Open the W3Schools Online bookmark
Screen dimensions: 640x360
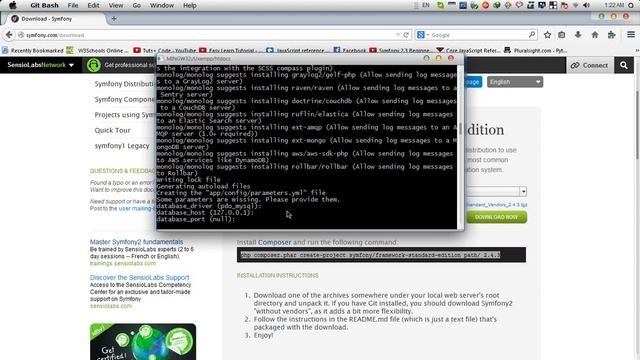[x=98, y=51]
